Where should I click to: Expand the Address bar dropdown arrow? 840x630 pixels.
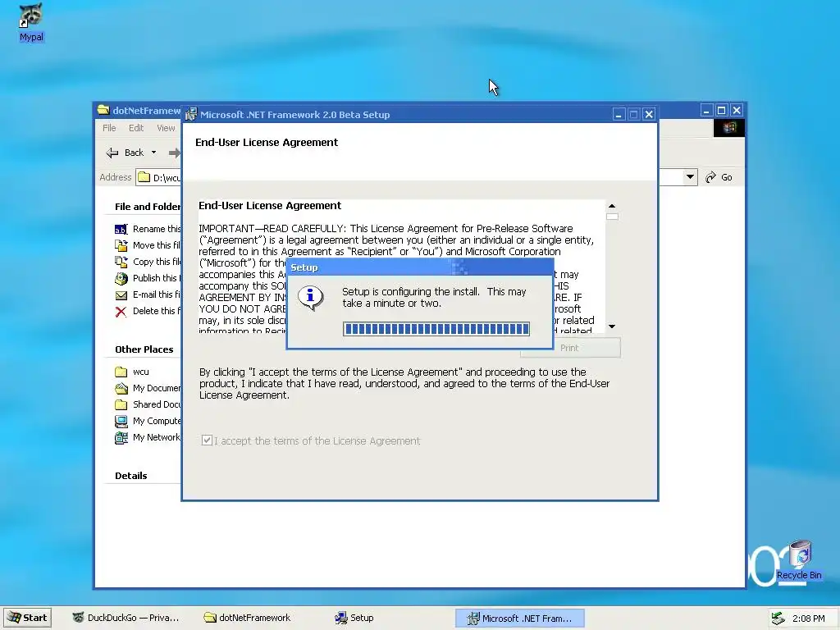[690, 177]
